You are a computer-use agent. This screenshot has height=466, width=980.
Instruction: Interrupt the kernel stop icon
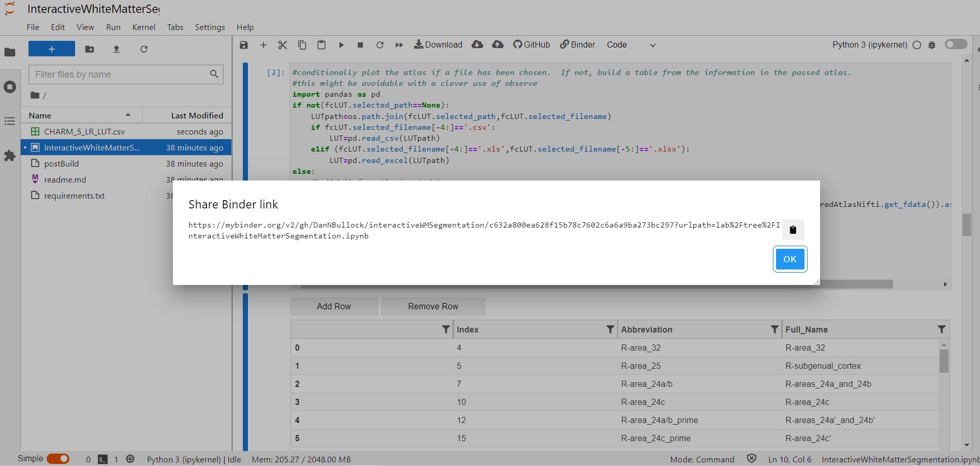pyautogui.click(x=360, y=45)
